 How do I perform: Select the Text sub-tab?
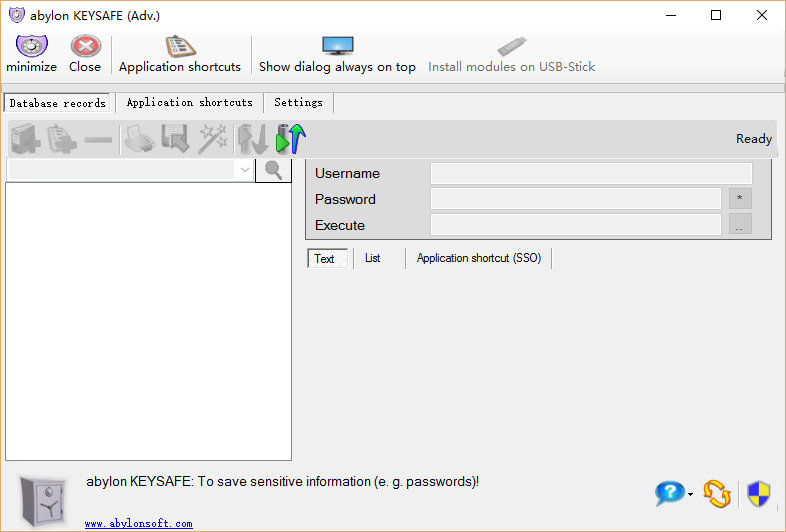pos(327,259)
